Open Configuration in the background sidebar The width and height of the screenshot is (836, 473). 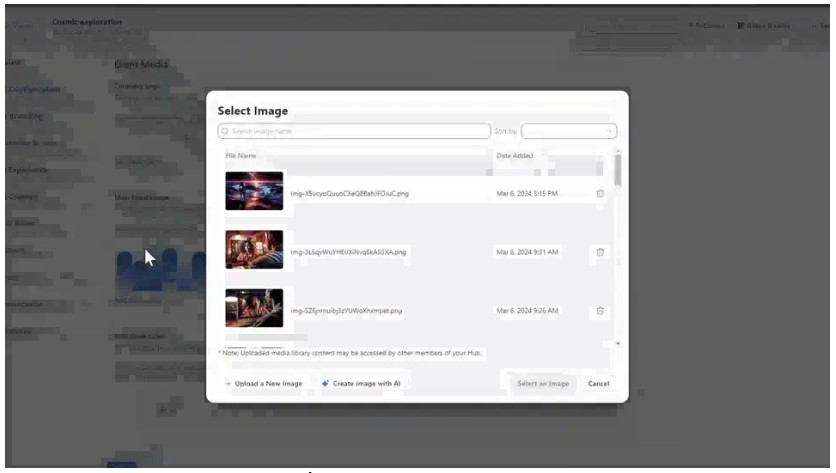(34, 90)
